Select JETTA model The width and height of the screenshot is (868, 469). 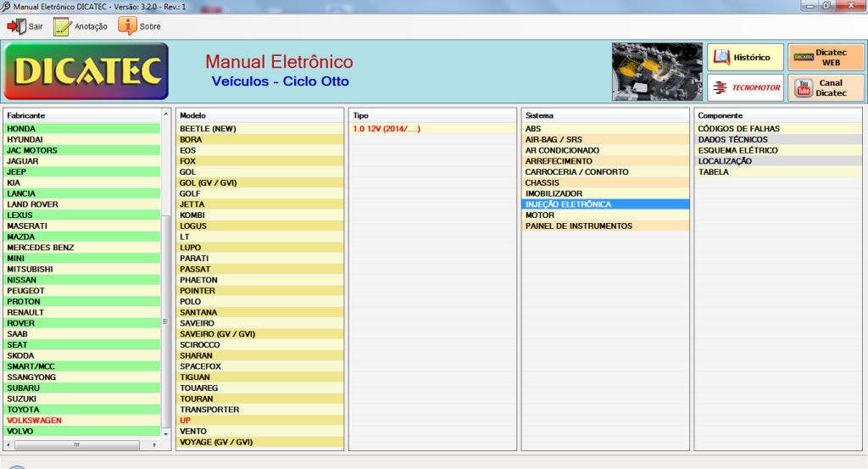tap(259, 204)
